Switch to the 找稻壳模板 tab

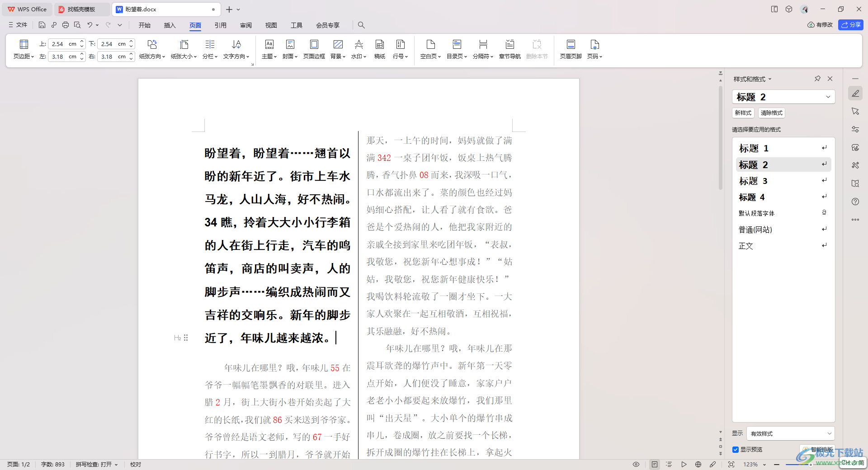point(82,9)
